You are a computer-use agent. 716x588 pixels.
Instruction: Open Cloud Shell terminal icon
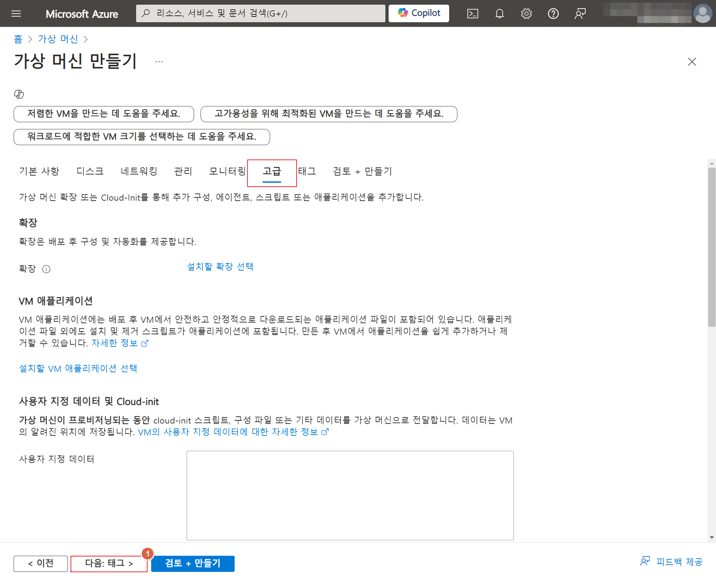(472, 14)
